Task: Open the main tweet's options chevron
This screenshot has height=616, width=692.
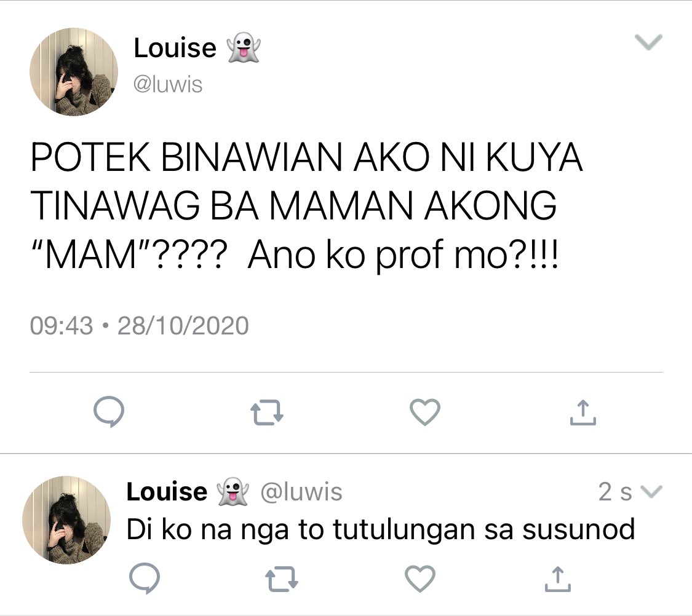Action: tap(648, 42)
